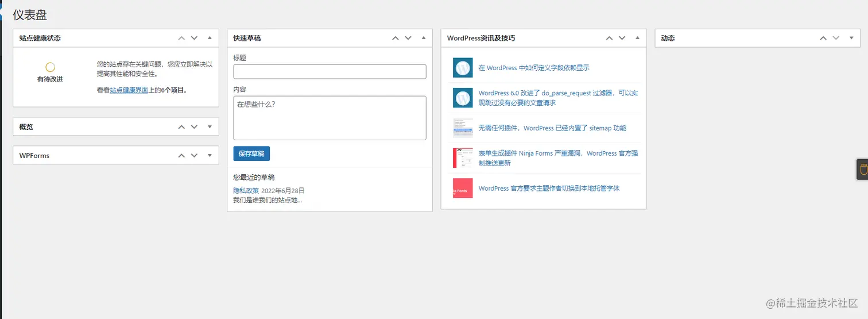The width and height of the screenshot is (868, 319).
Task: Click the 您最近的草稿 heading
Action: [254, 177]
